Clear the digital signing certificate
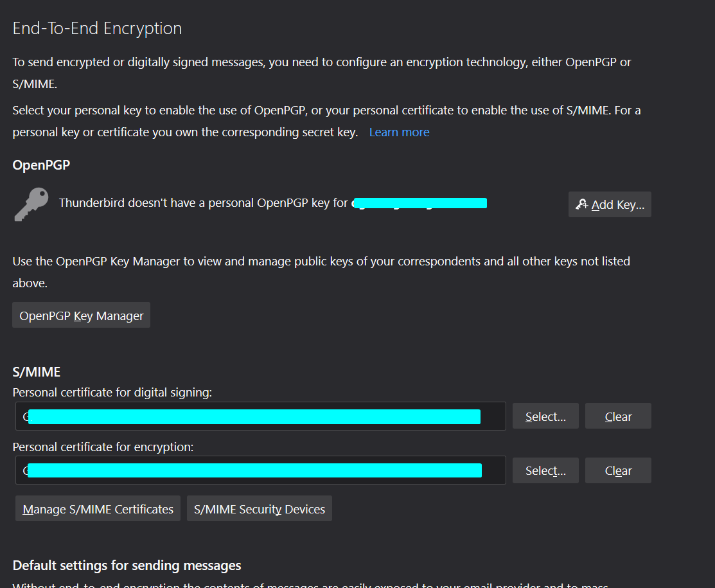715x588 pixels. (x=618, y=416)
